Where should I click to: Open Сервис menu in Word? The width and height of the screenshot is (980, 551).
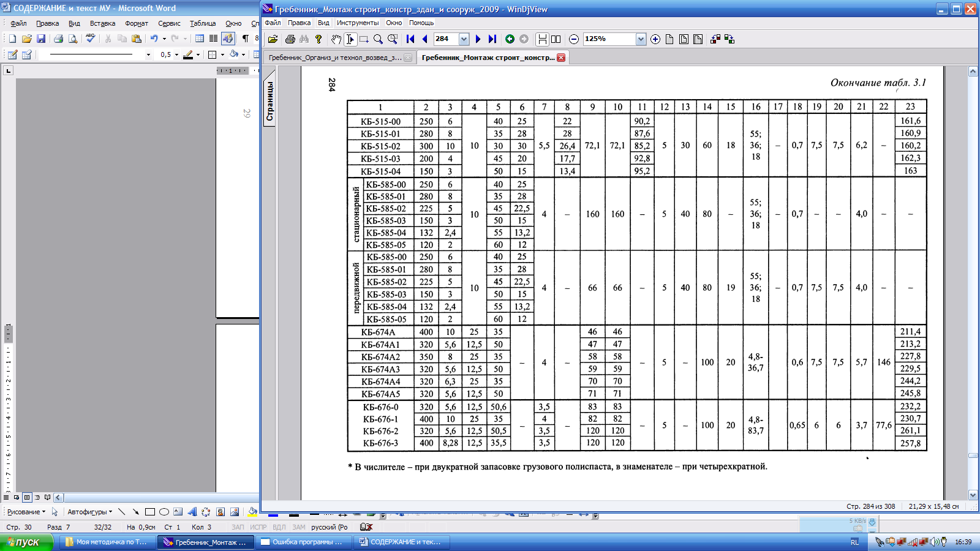[x=169, y=23]
